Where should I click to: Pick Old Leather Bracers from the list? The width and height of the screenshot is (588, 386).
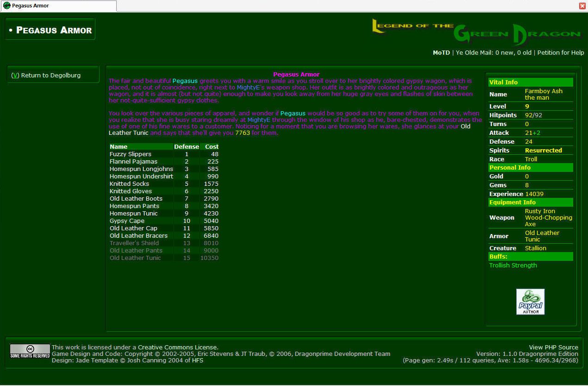point(138,235)
